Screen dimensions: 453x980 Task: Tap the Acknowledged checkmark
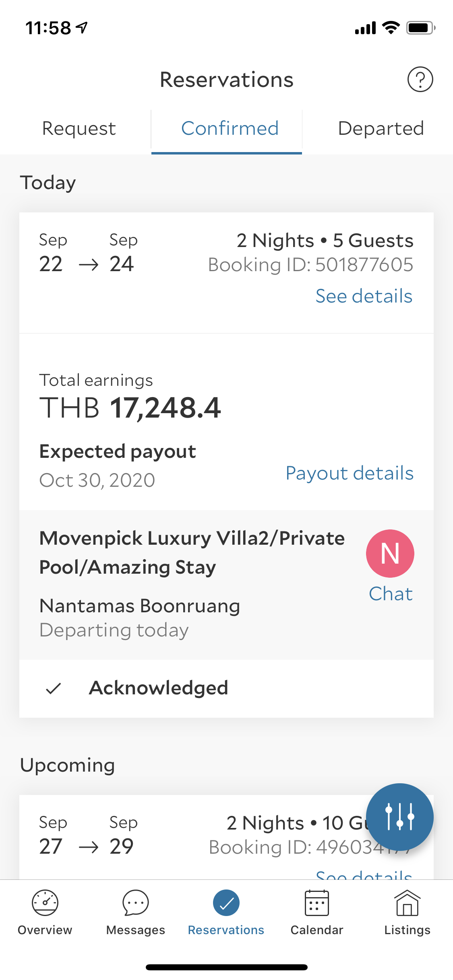(53, 688)
